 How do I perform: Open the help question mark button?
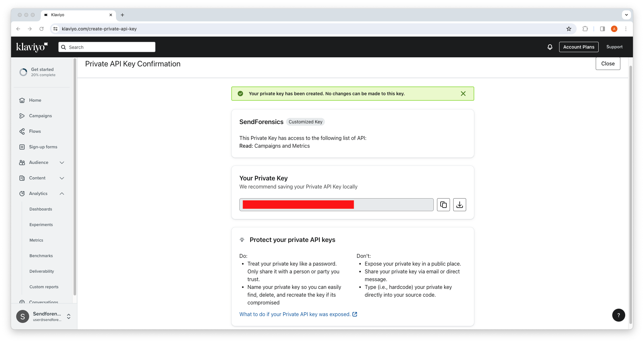pos(619,315)
